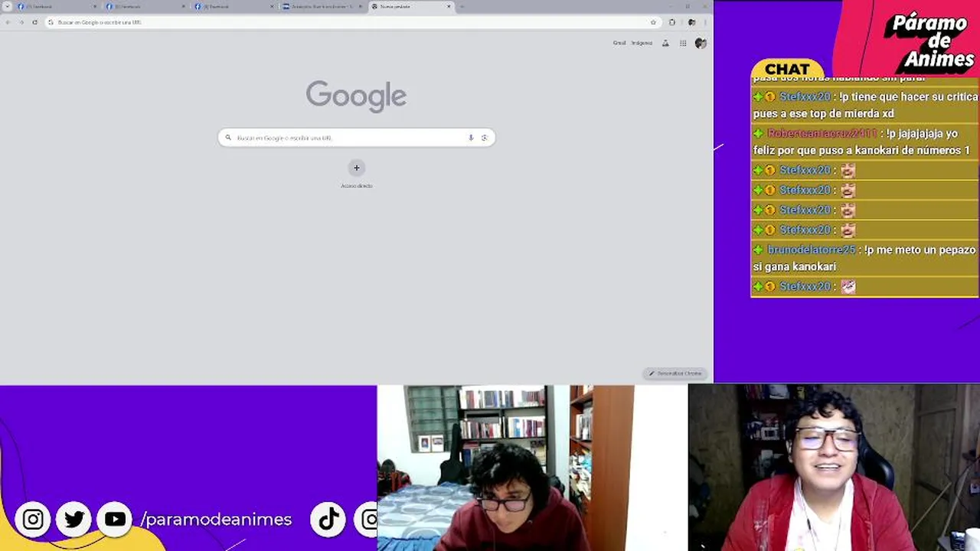
Task: Click the Google logo
Action: pyautogui.click(x=356, y=96)
